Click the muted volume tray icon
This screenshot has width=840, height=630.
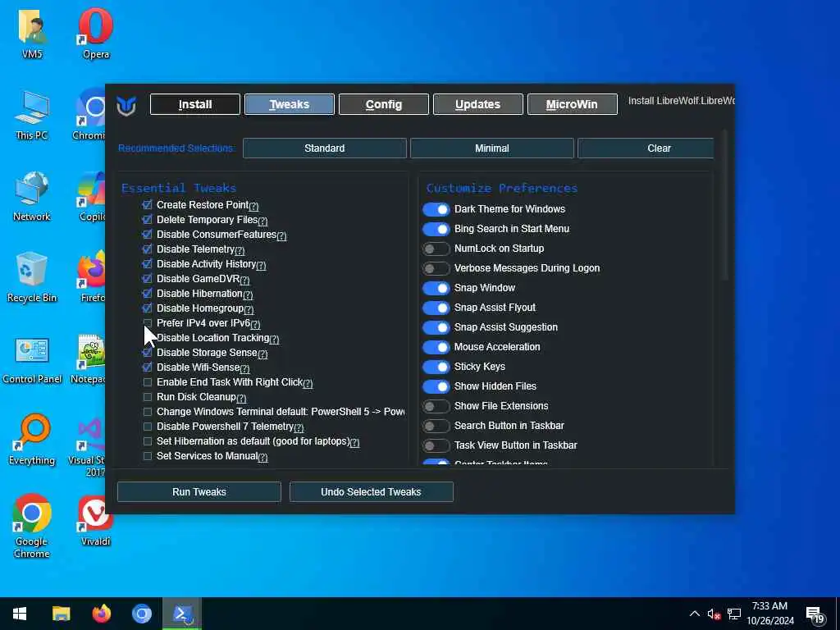pyautogui.click(x=714, y=614)
